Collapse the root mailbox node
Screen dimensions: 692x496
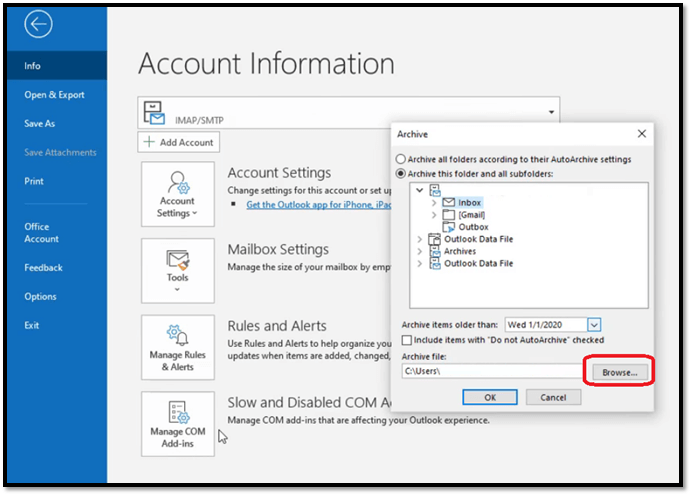click(x=420, y=190)
